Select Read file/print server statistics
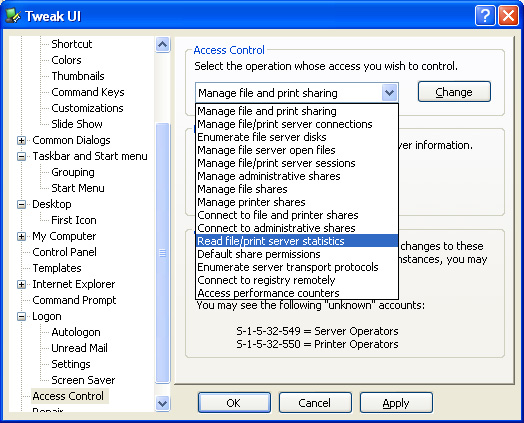524x423 pixels. point(297,241)
